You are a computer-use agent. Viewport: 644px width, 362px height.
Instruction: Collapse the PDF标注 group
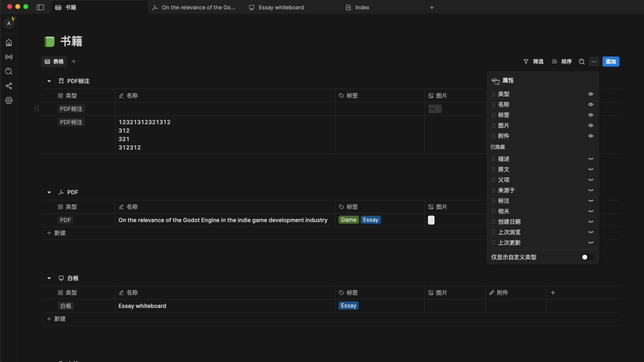coord(49,81)
